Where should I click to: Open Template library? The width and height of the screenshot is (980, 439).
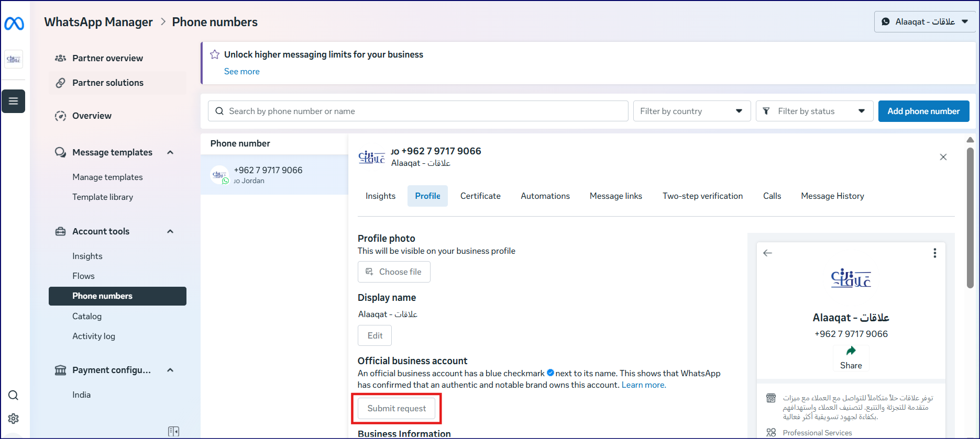pos(103,197)
